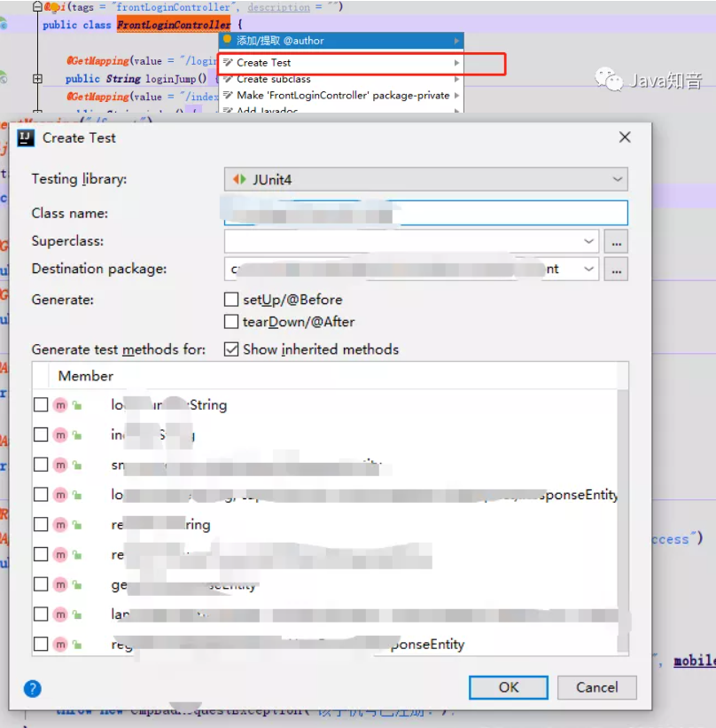
Task: Choose Create Test from the intention menu
Action: 341,63
